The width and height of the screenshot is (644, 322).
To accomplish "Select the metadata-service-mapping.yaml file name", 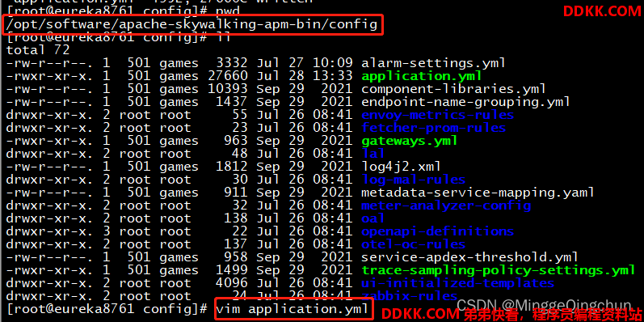I will (478, 193).
